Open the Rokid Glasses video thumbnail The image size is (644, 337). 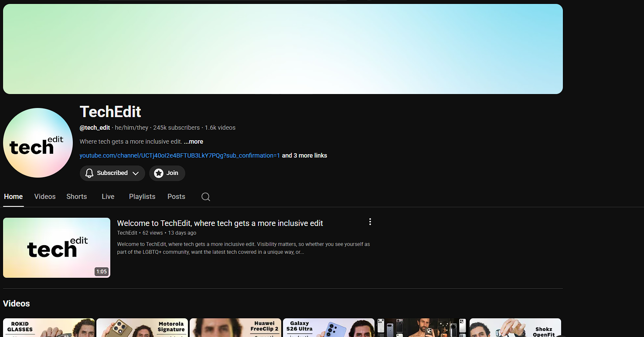pos(49,328)
